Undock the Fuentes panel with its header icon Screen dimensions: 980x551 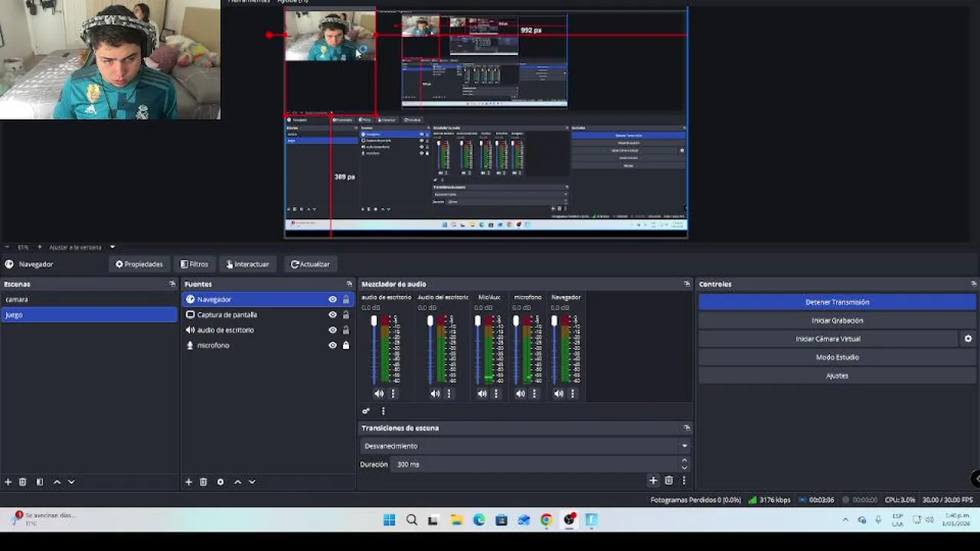point(350,284)
